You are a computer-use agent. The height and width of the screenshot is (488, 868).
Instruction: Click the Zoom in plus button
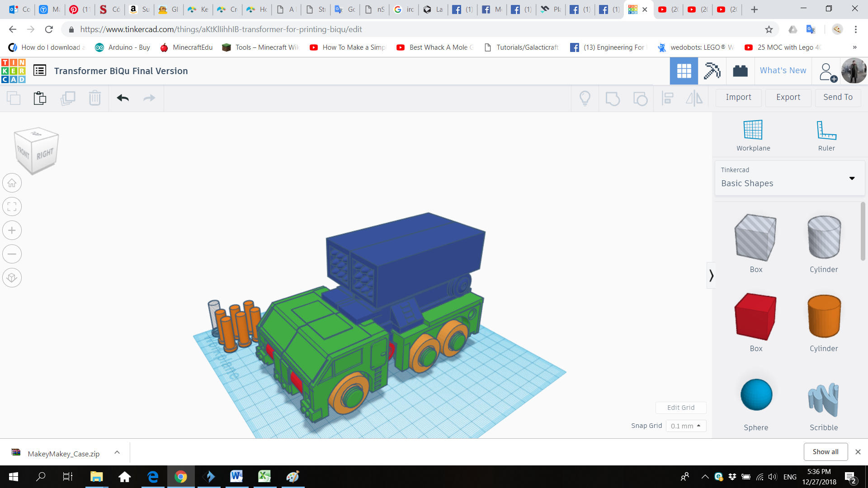(12, 230)
